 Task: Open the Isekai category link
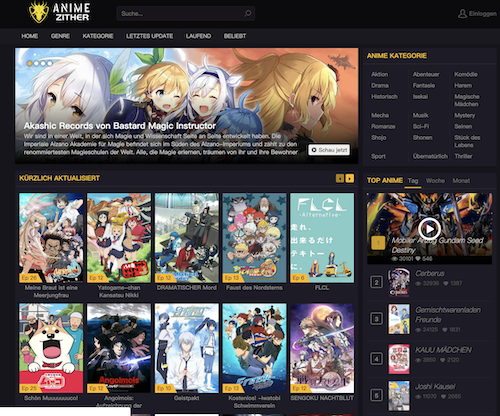click(x=420, y=97)
